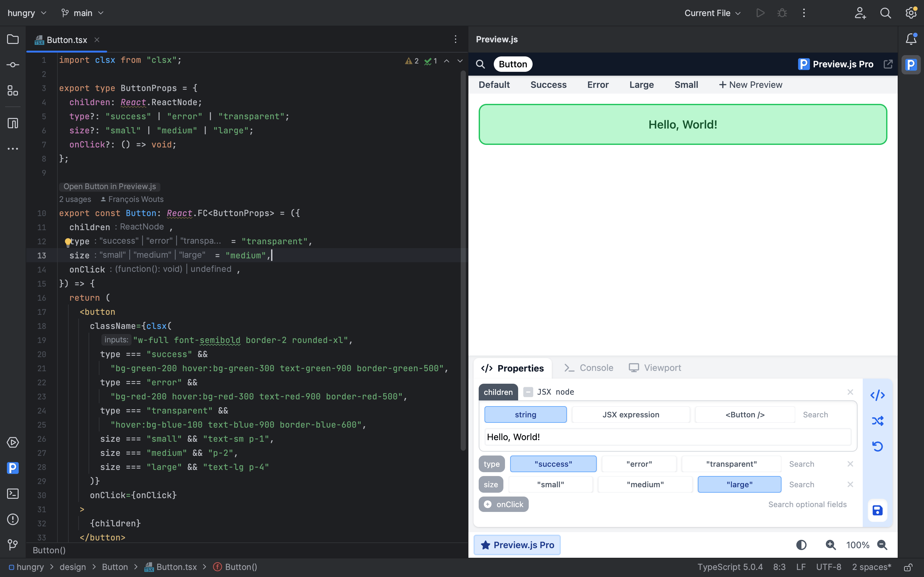Viewport: 924px width, 577px height.
Task: Create a New Preview
Action: [x=751, y=84]
